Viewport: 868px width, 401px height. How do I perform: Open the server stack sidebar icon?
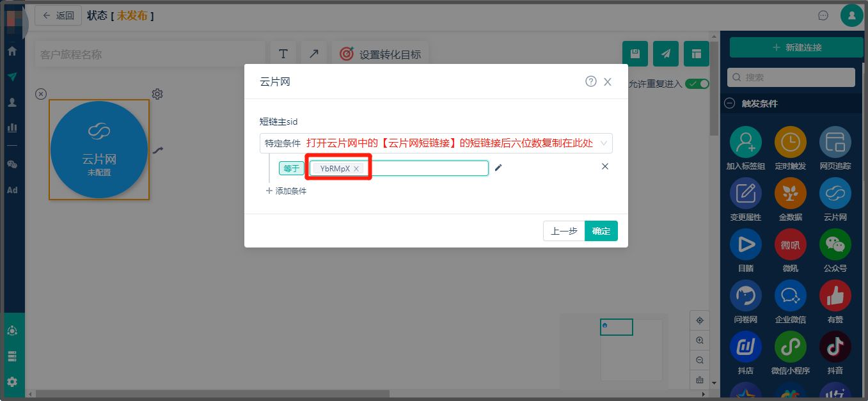(x=12, y=356)
